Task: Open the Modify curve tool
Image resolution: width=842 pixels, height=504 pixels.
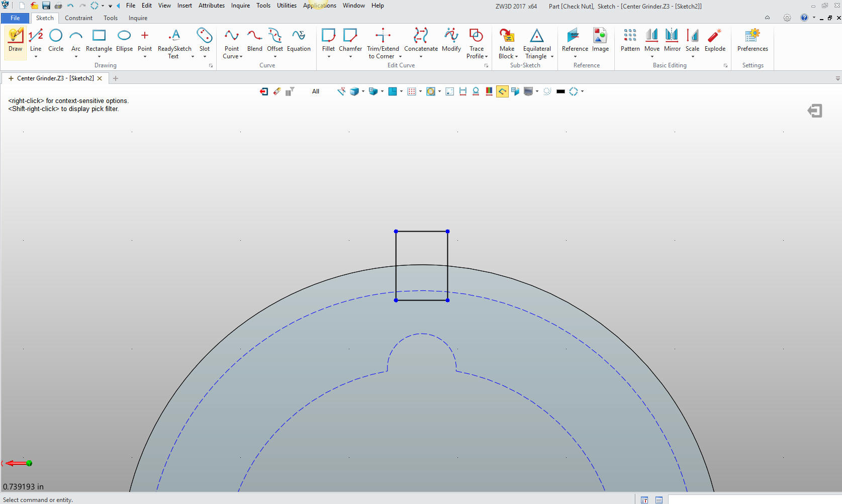Action: click(x=451, y=41)
